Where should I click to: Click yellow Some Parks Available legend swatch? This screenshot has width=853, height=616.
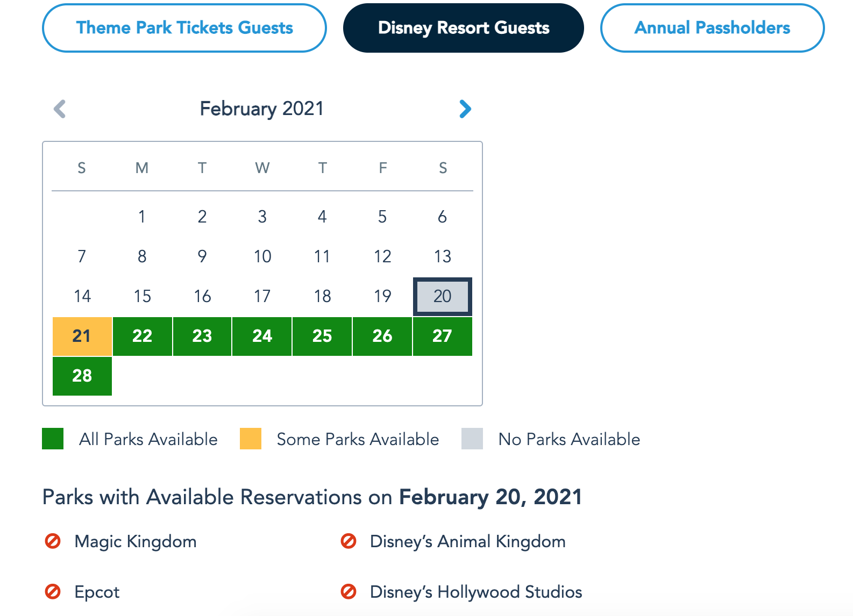point(251,439)
